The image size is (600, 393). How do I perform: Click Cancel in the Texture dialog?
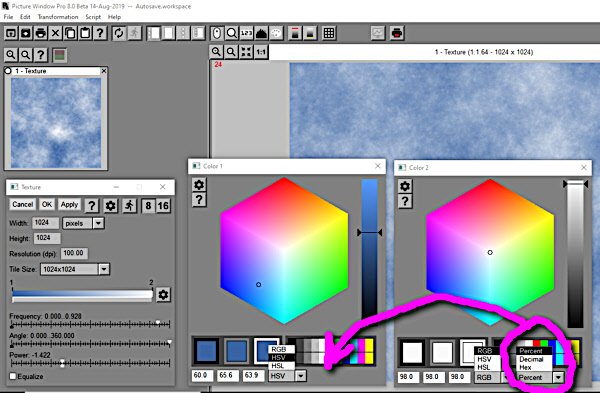pyautogui.click(x=23, y=204)
